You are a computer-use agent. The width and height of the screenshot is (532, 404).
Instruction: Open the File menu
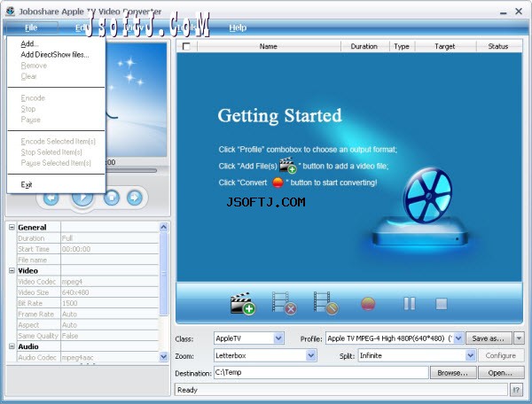point(31,27)
